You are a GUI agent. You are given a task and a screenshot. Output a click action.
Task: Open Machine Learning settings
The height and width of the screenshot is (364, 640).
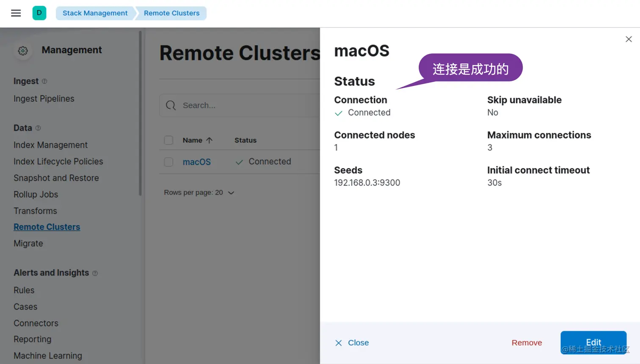48,356
